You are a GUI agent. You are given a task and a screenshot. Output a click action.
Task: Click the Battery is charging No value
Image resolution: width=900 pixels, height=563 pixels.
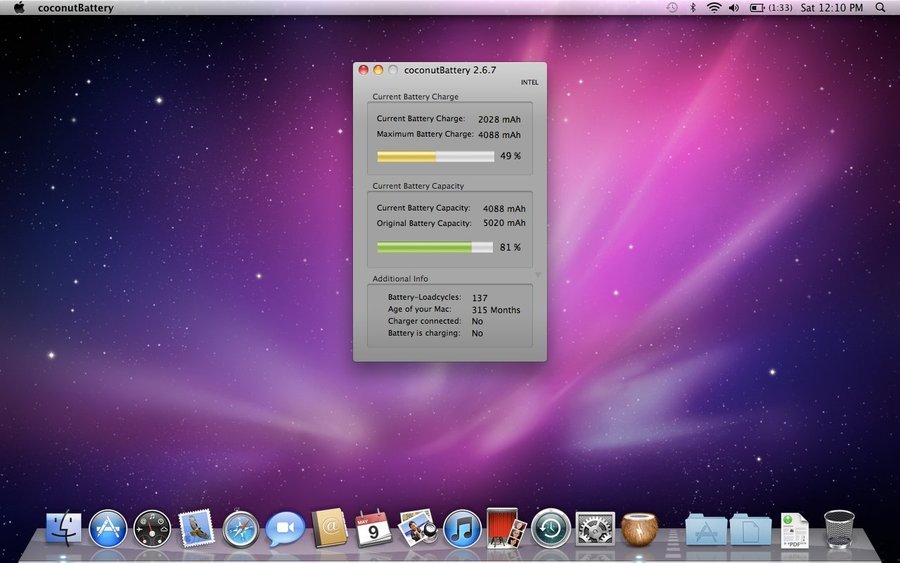[x=477, y=333]
